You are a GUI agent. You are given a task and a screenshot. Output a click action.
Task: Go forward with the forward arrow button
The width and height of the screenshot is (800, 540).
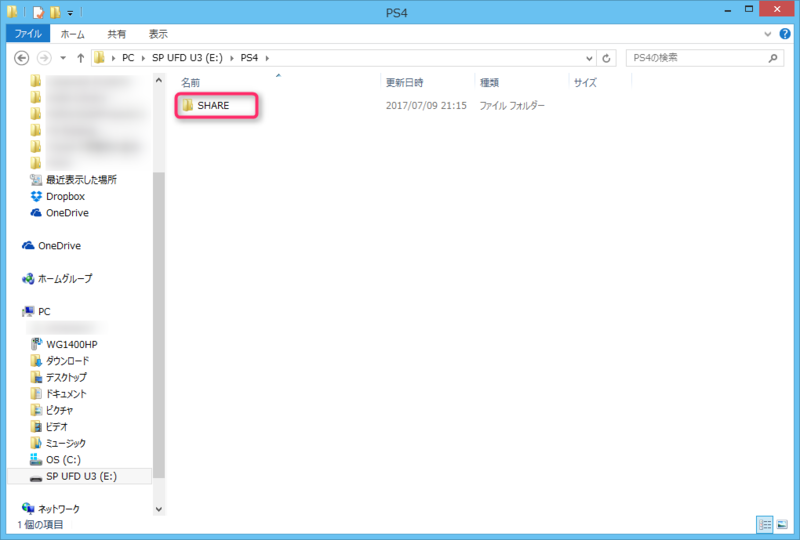point(44,58)
